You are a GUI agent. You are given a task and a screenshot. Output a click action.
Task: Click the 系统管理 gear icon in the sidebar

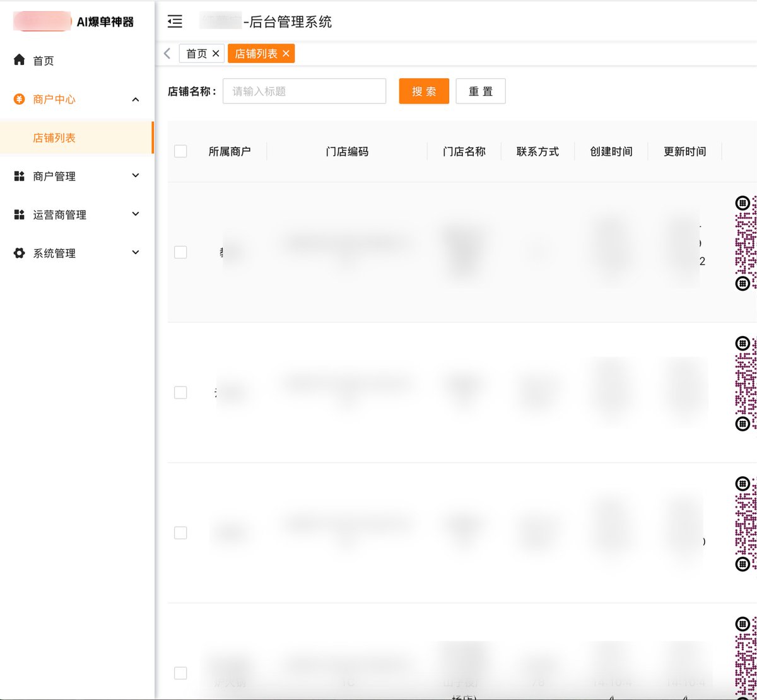click(x=18, y=253)
